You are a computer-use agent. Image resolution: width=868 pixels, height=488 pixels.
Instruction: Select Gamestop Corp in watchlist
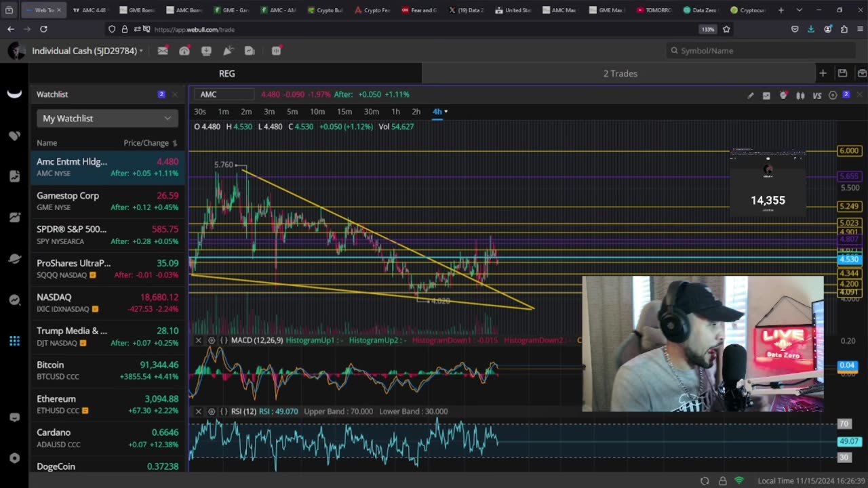pos(107,201)
